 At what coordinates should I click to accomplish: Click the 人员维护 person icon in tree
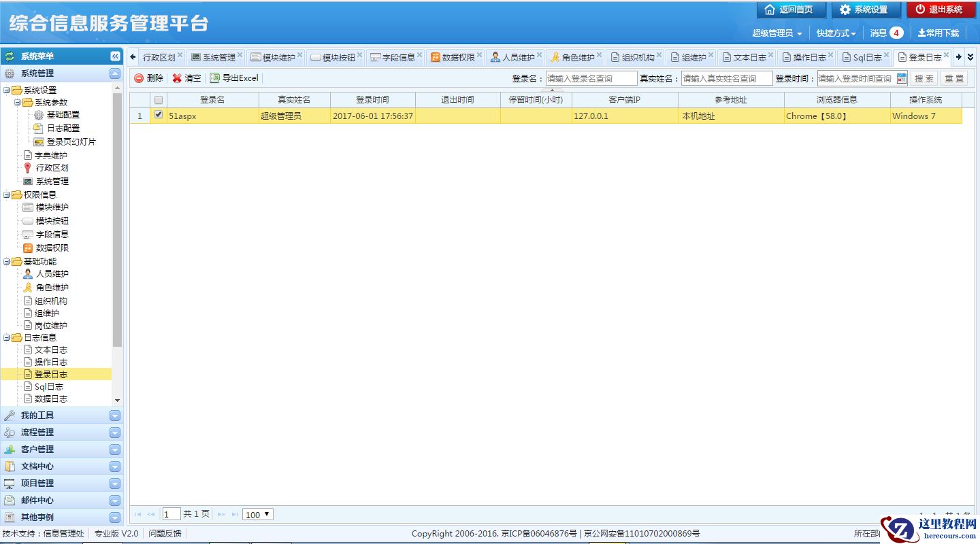point(28,274)
